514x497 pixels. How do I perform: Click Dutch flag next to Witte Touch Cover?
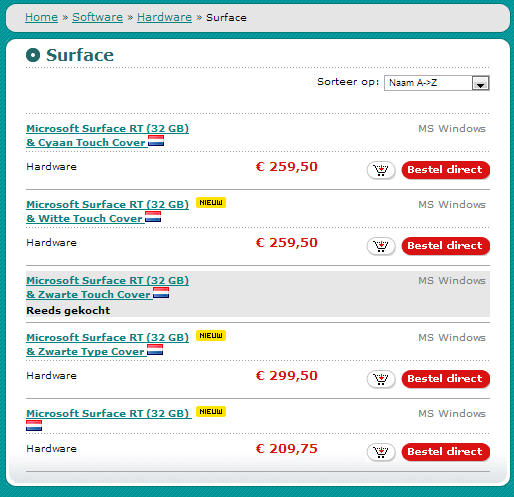tap(153, 217)
